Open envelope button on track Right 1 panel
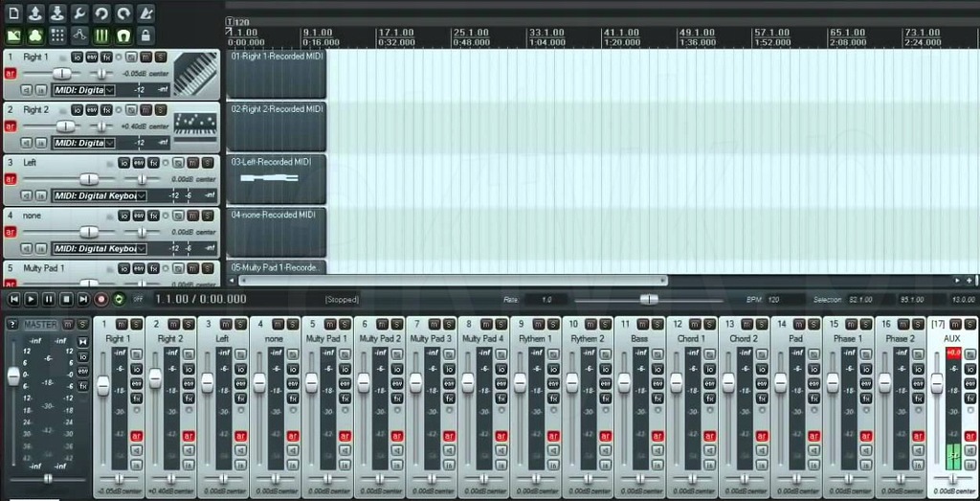980x501 pixels. pos(92,57)
